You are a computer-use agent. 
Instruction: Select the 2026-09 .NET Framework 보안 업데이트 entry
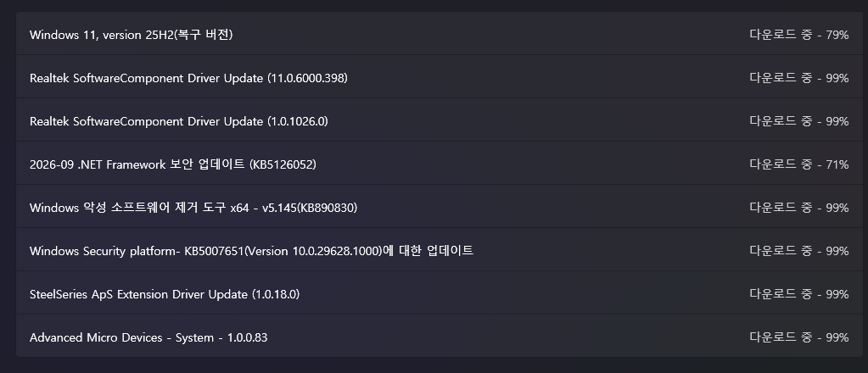pyautogui.click(x=439, y=164)
